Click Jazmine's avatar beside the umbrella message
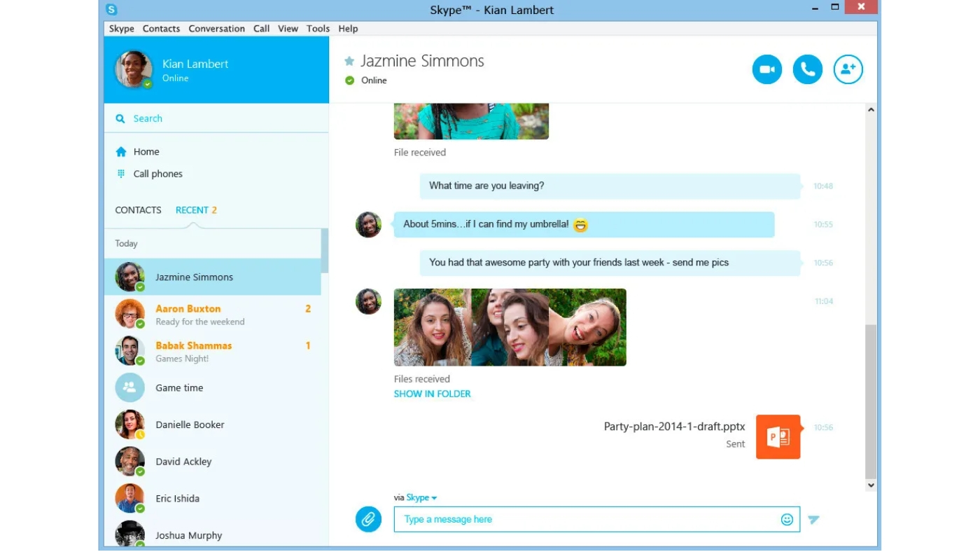This screenshot has width=980, height=552. 368,225
